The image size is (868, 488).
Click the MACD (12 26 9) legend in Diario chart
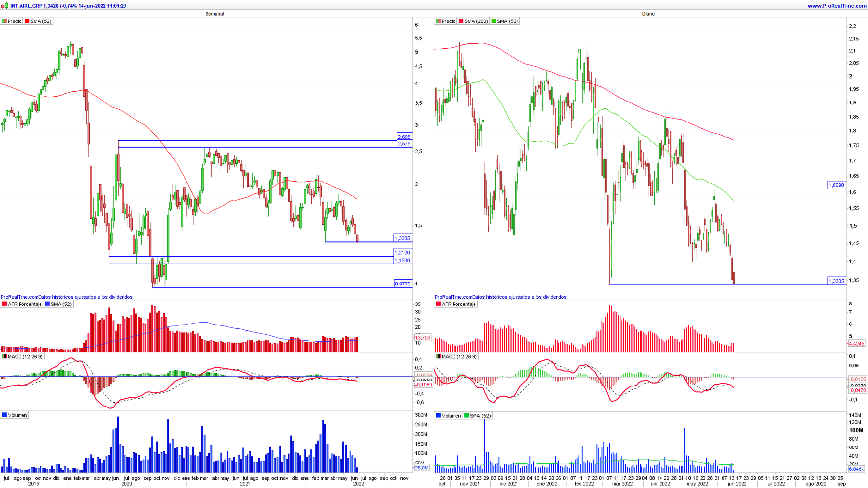pos(456,356)
